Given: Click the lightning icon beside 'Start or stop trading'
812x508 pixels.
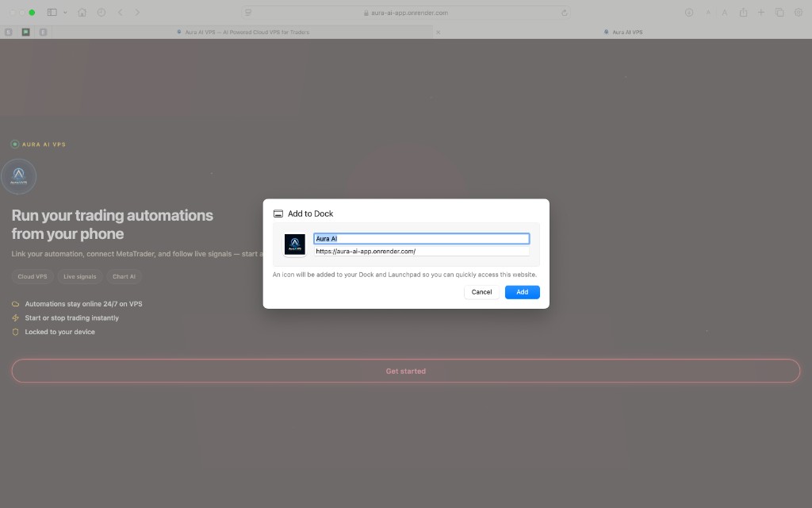Looking at the screenshot, I should [x=16, y=317].
